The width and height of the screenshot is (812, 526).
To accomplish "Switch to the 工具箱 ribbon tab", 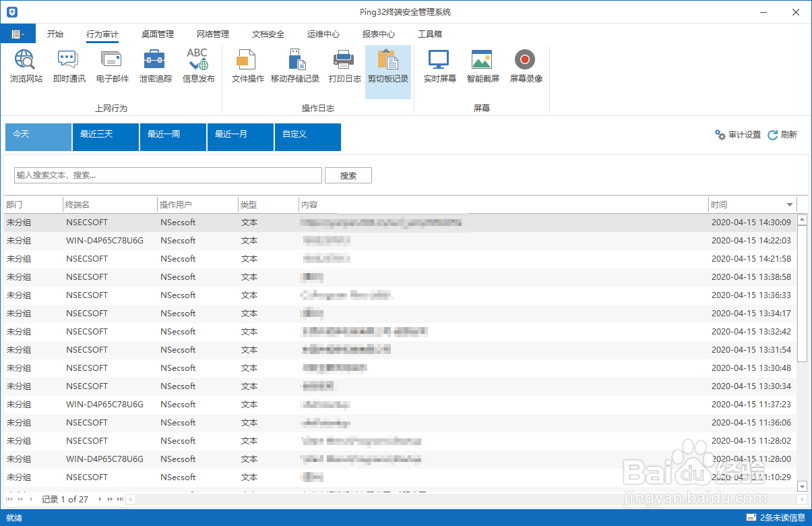I will 430,34.
